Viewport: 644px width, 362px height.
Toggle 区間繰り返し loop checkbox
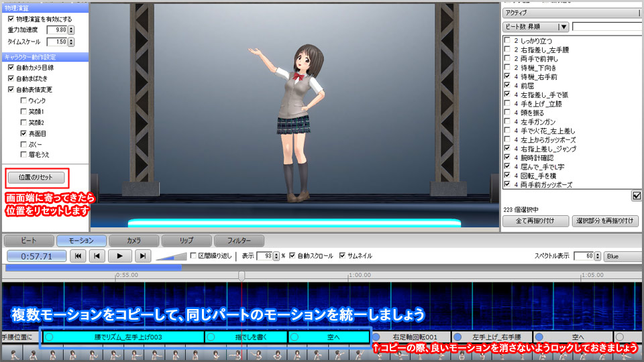[x=194, y=255]
